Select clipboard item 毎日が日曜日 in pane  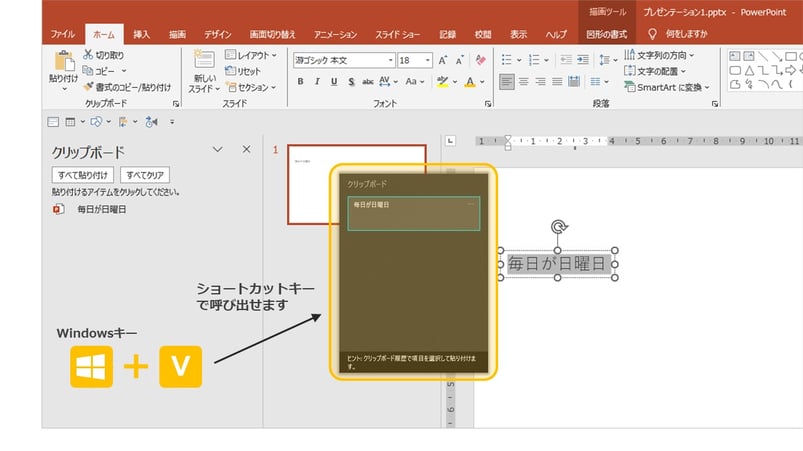click(101, 209)
